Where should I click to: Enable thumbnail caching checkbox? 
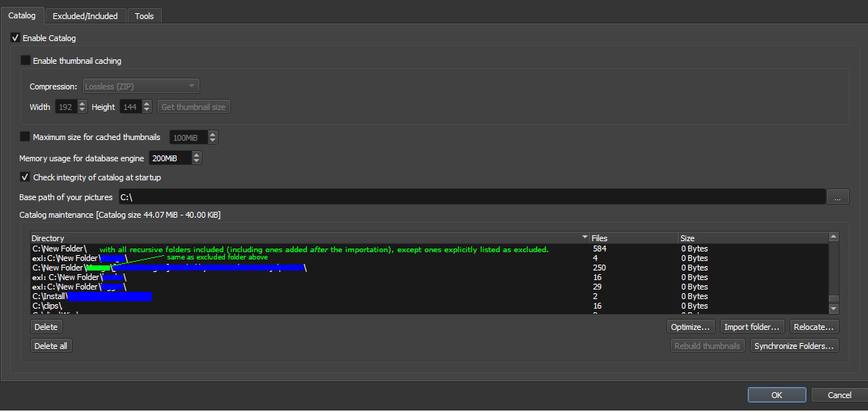(x=26, y=60)
